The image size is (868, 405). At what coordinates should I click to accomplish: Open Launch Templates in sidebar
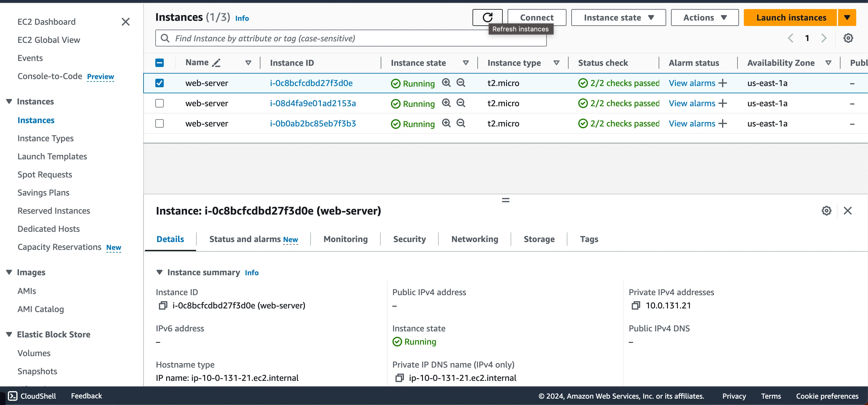point(52,157)
